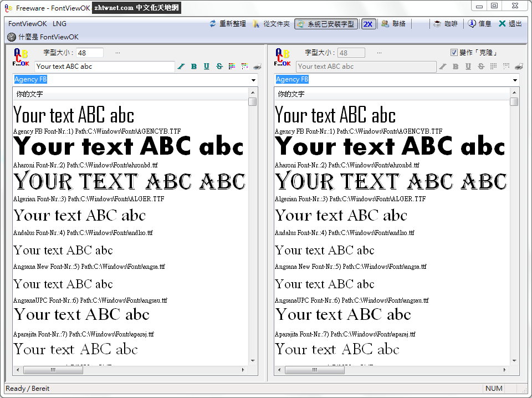Viewport: 532px width, 398px height.
Task: Click Aparajita Font-Nr.:7 path in right list
Action: (x=345, y=334)
